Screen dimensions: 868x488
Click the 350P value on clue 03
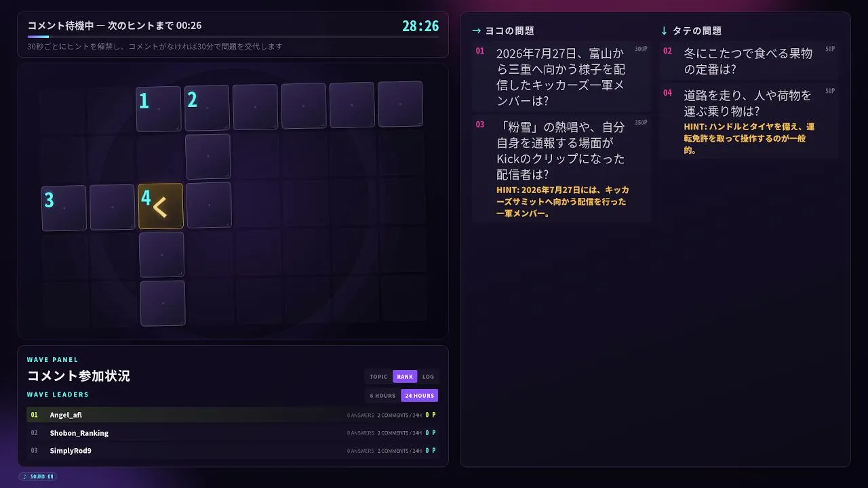tap(641, 123)
